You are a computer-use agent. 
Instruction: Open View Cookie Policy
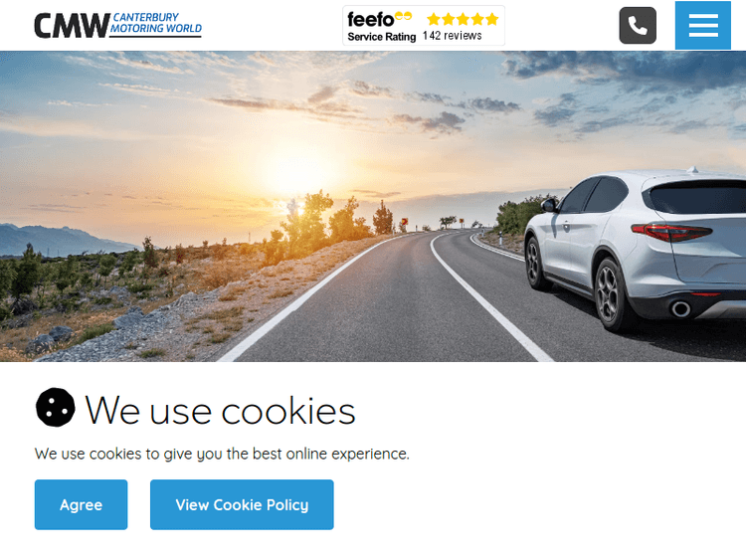(x=242, y=504)
